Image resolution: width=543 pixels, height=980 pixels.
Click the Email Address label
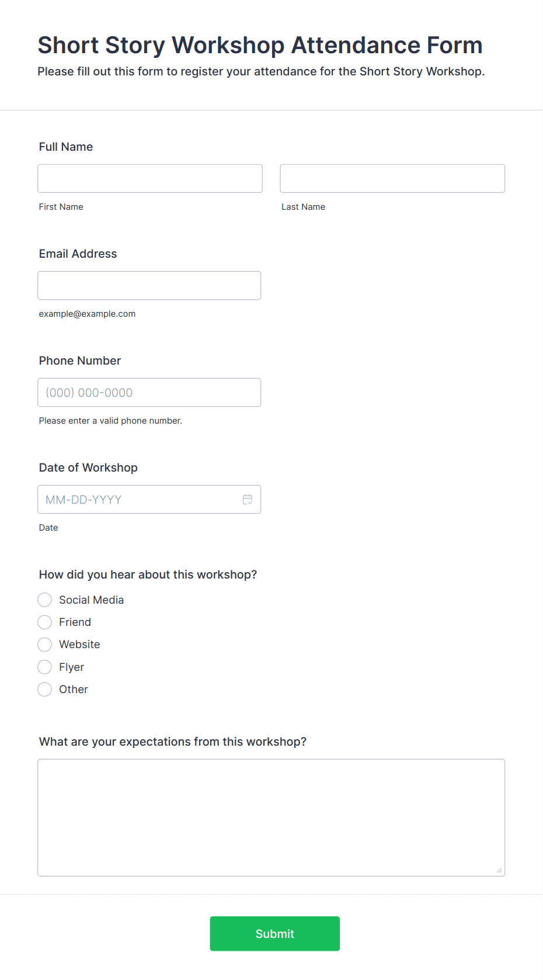point(78,254)
